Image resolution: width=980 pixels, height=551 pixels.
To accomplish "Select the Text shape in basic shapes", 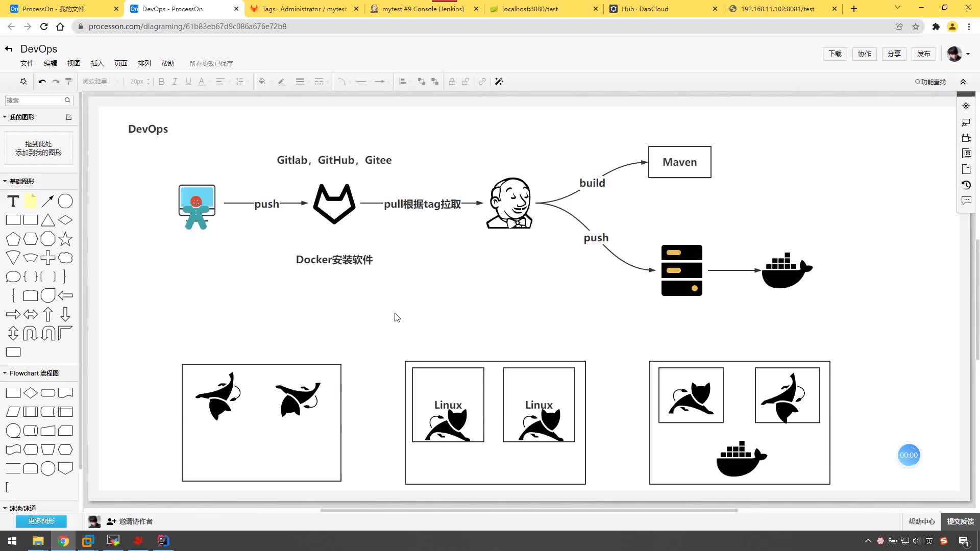I will click(13, 202).
